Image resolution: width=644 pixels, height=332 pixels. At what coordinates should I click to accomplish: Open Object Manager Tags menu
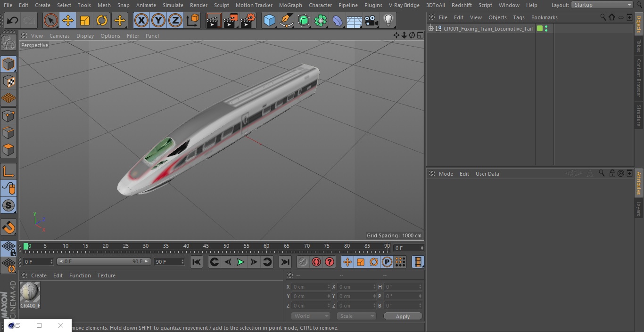(x=519, y=17)
